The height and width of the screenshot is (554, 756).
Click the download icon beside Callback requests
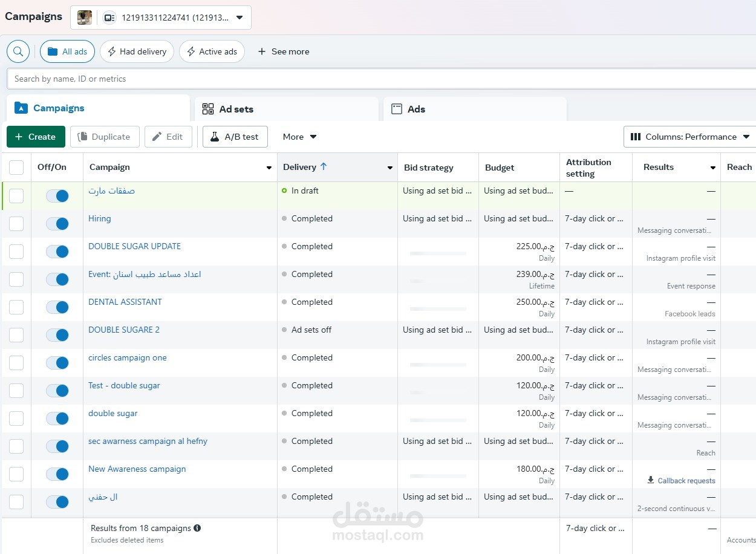click(651, 480)
